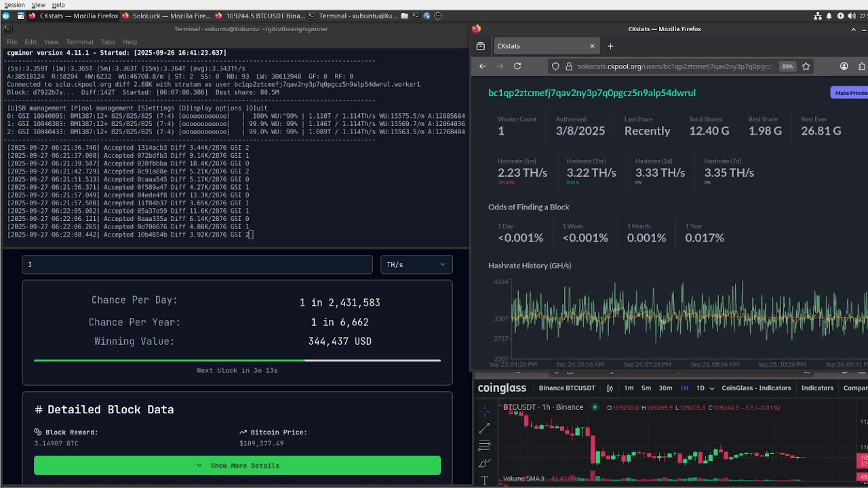This screenshot has width=868, height=488.
Task: Click Best Ever value 26.81 G
Action: pyautogui.click(x=821, y=131)
